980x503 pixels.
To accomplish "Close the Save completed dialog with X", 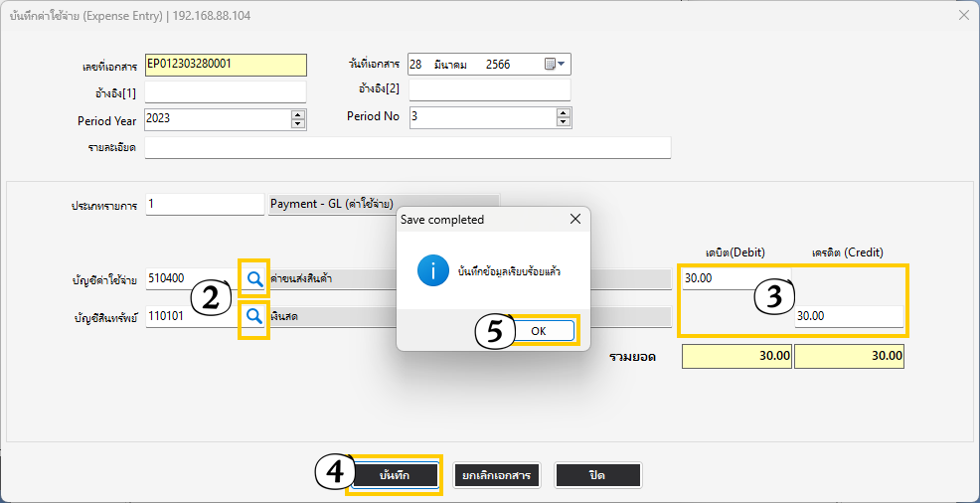I will point(574,219).
